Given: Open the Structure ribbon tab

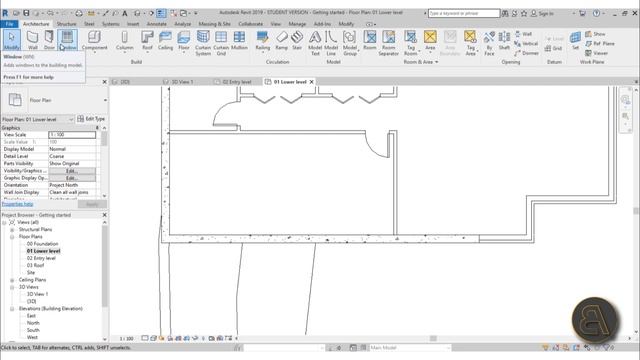Looking at the screenshot, I should pyautogui.click(x=66, y=24).
